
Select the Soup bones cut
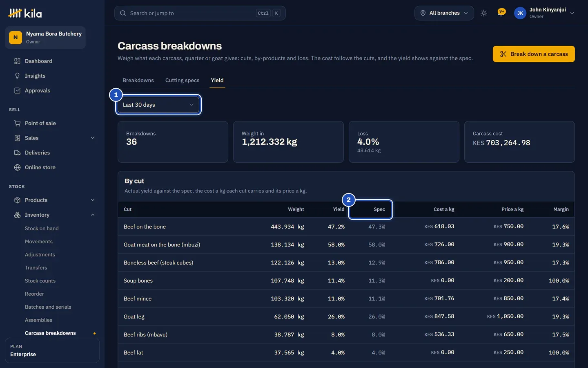coord(138,280)
